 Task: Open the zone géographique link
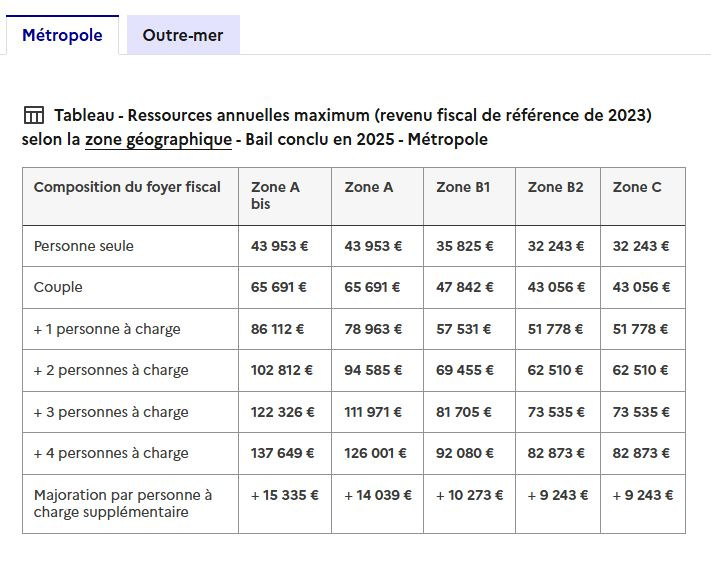point(158,140)
